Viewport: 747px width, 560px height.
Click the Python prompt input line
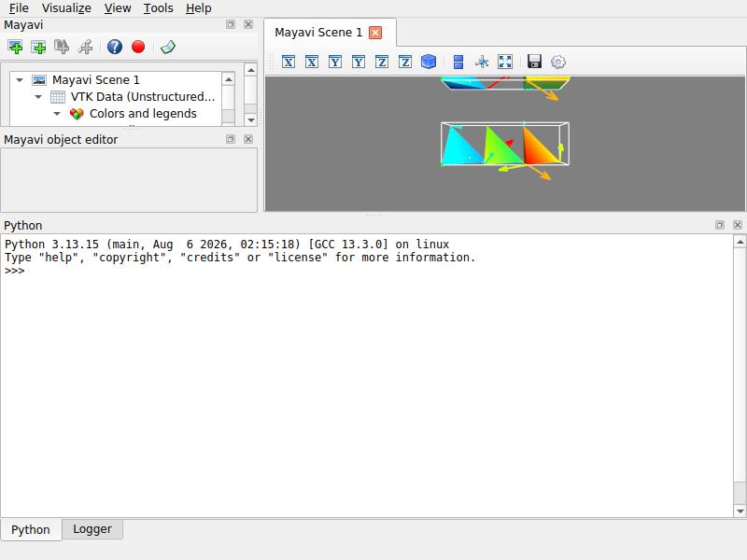pyautogui.click(x=367, y=271)
